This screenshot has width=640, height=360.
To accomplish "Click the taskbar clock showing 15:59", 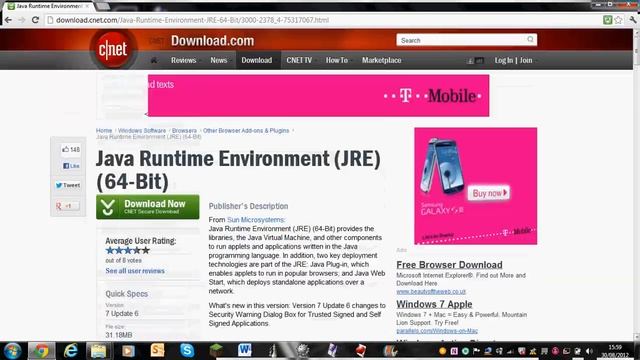I will tap(615, 351).
